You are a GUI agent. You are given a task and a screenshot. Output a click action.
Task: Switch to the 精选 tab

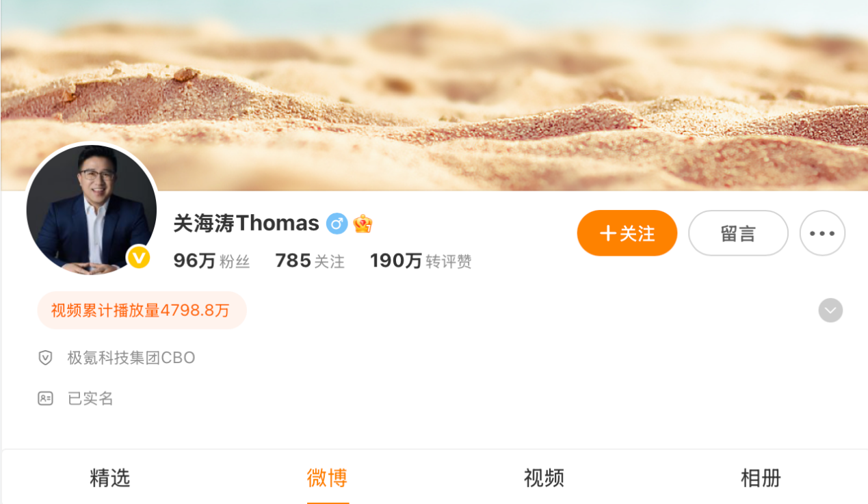109,477
